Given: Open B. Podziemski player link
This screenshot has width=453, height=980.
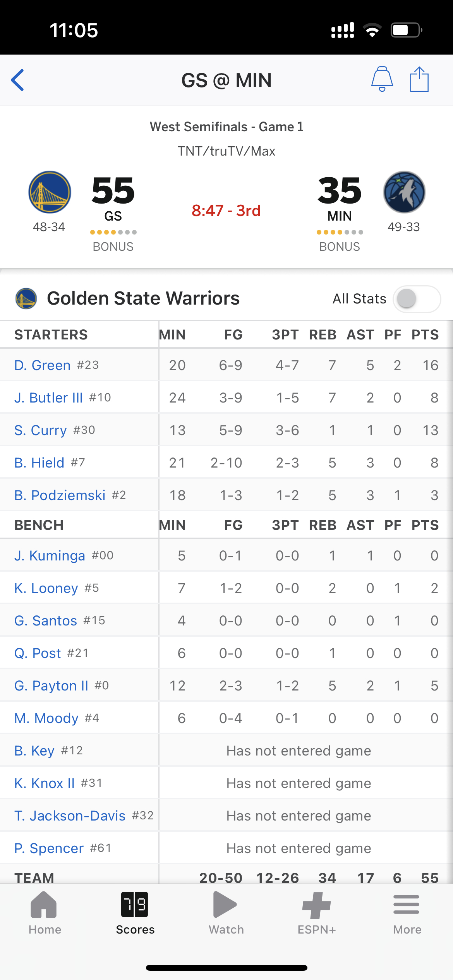Looking at the screenshot, I should coord(60,495).
